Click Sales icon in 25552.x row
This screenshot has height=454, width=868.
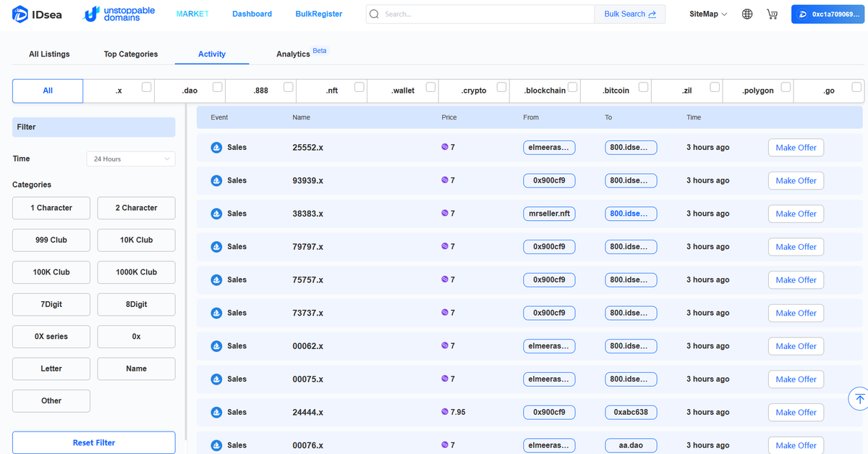[x=216, y=147]
